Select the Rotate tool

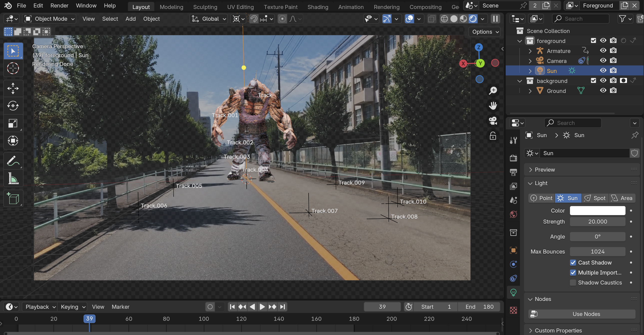(x=13, y=106)
